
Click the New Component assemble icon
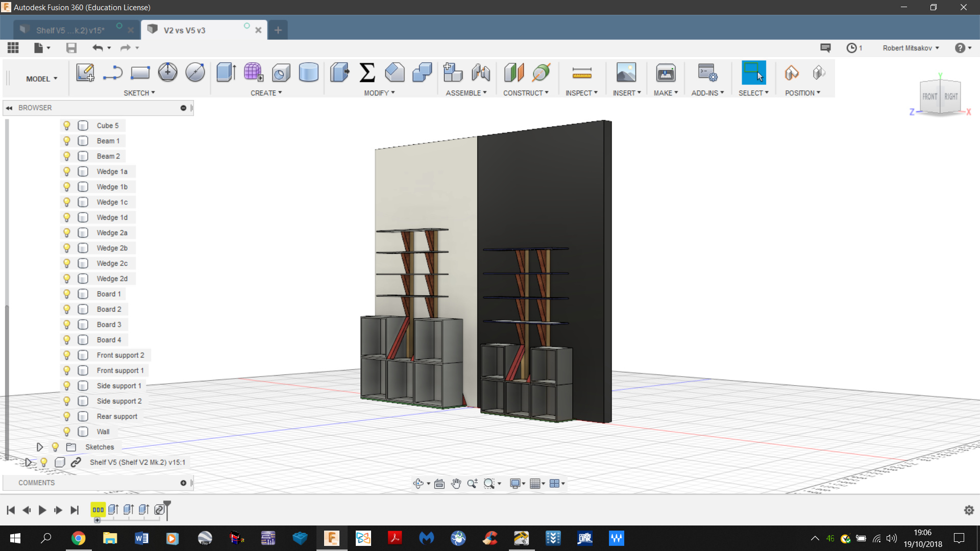pos(453,72)
